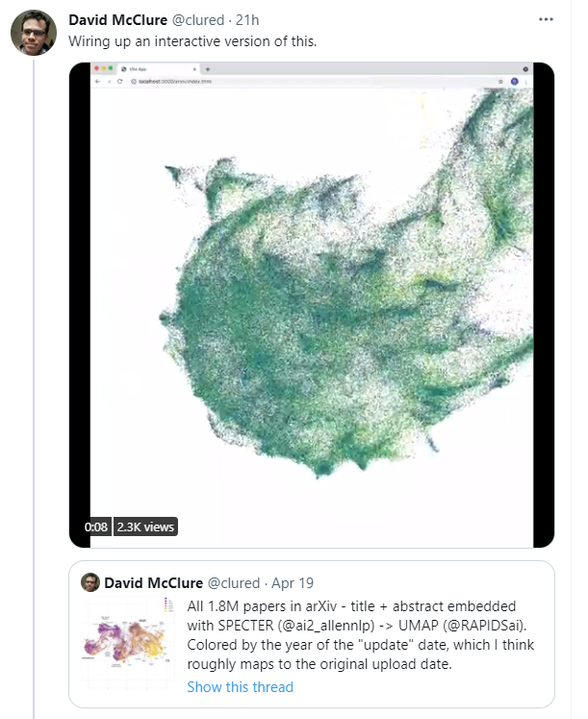
Task: Click the browser reload icon in the video
Action: click(120, 83)
